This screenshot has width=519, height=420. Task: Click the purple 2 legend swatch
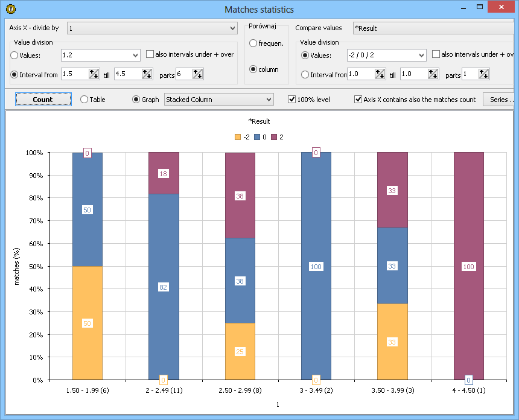(273, 137)
